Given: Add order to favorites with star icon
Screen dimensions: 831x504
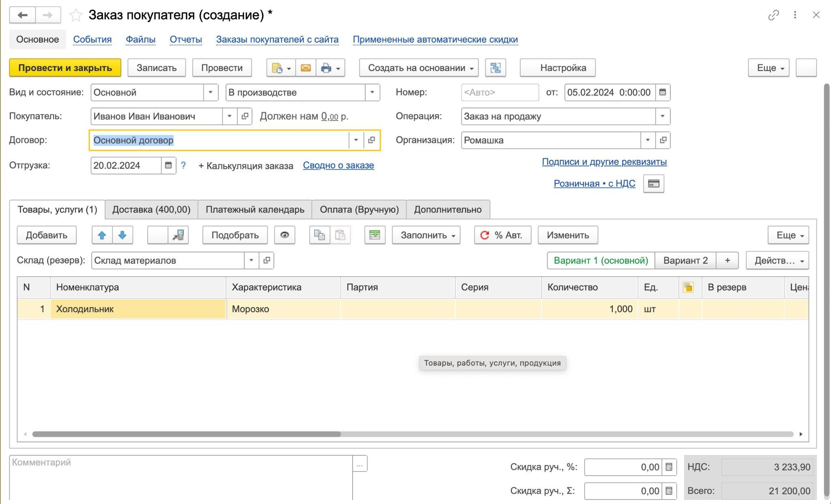Looking at the screenshot, I should pos(76,15).
